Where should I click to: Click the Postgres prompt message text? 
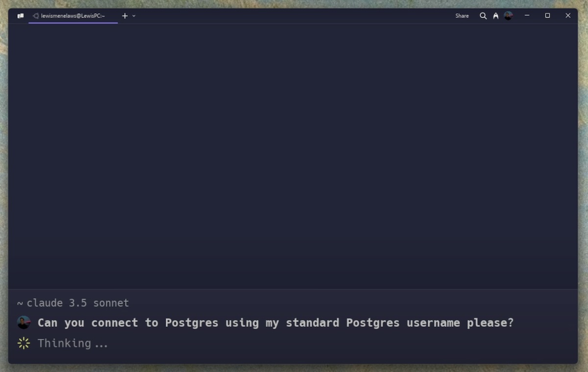pos(276,322)
